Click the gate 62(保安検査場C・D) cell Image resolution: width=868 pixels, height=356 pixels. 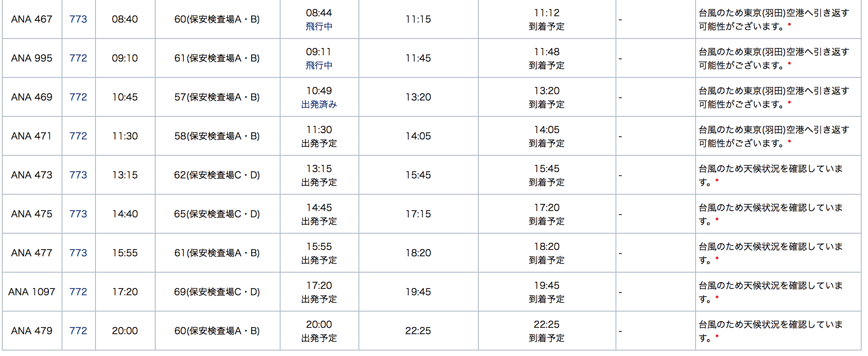[x=218, y=175]
